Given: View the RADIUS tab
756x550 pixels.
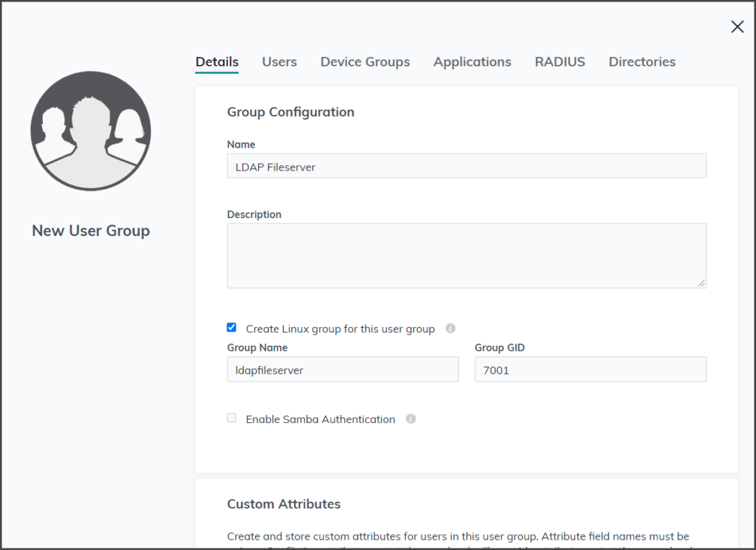Looking at the screenshot, I should click(560, 62).
